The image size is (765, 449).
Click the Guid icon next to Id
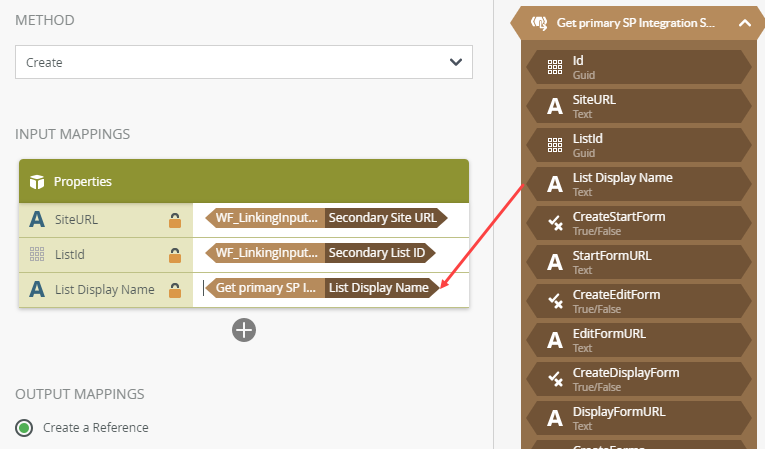click(554, 67)
